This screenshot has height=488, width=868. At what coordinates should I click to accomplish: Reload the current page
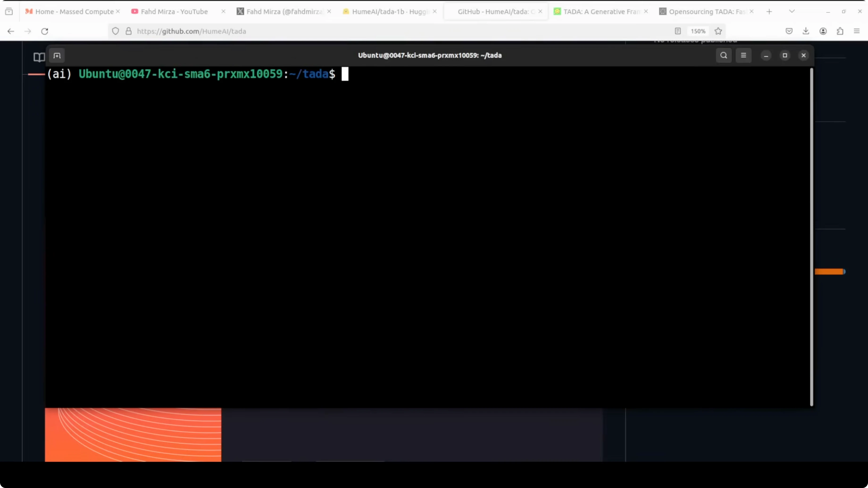pos(45,31)
